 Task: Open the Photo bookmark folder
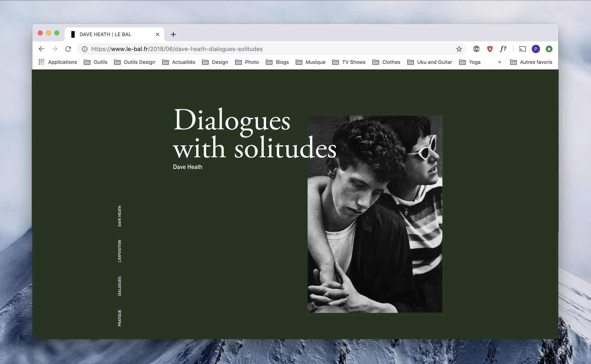pyautogui.click(x=247, y=62)
